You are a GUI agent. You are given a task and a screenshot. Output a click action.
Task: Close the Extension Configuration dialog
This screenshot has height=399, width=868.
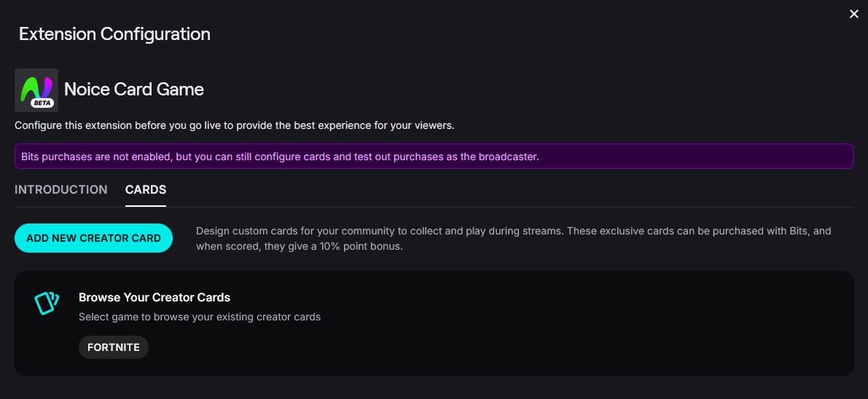pos(854,14)
